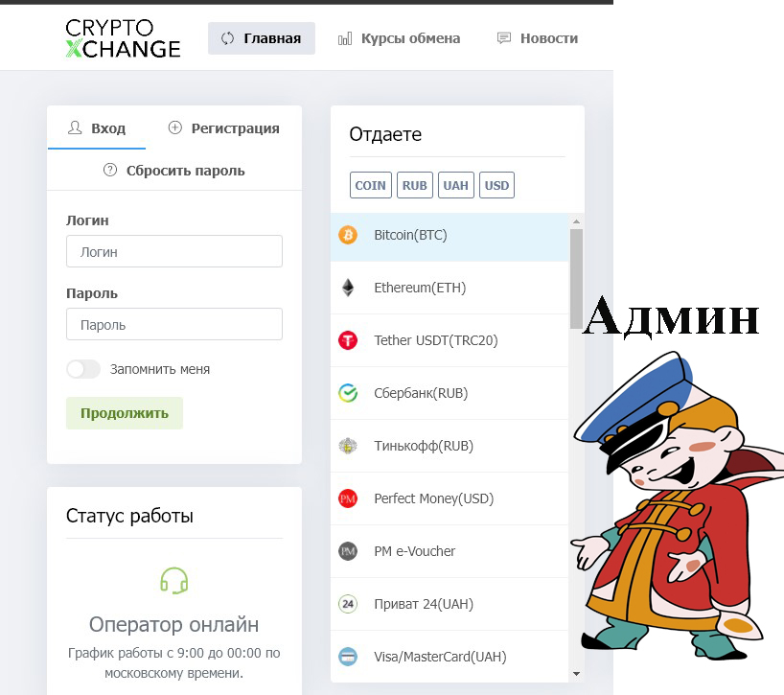Open the Курсы обмена menu item
The image size is (784, 695).
[x=399, y=38]
